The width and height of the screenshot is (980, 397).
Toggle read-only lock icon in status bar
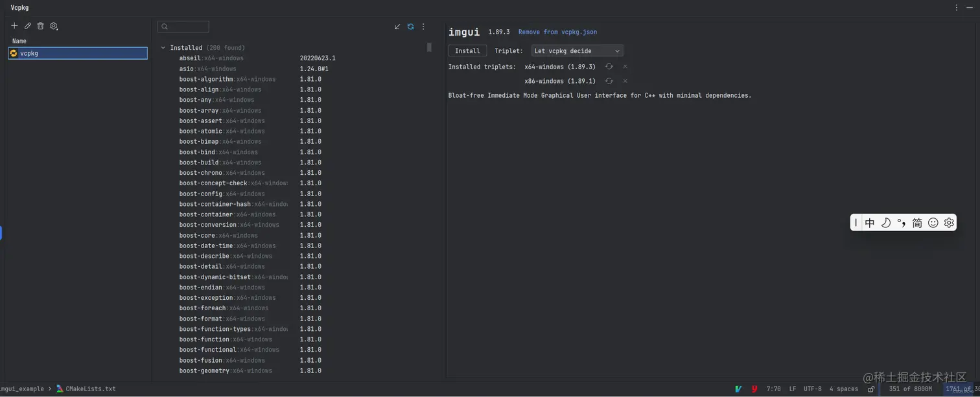[x=872, y=389]
